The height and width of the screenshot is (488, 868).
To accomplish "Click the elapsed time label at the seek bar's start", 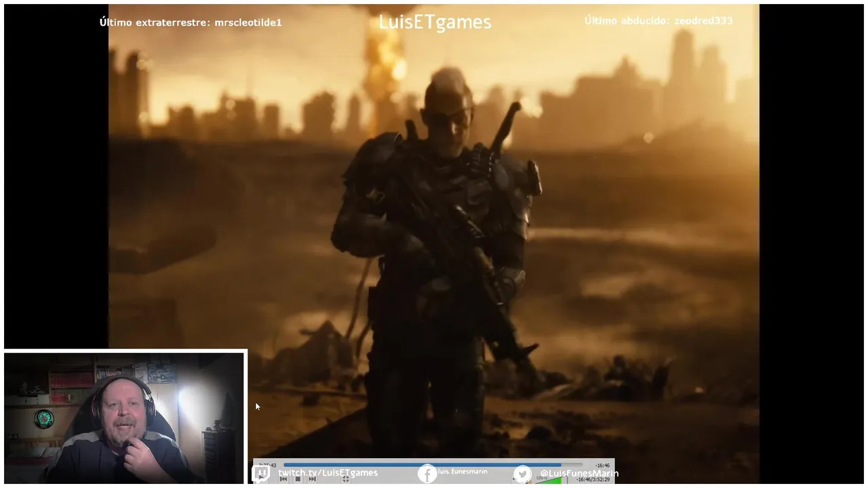I will click(x=268, y=465).
